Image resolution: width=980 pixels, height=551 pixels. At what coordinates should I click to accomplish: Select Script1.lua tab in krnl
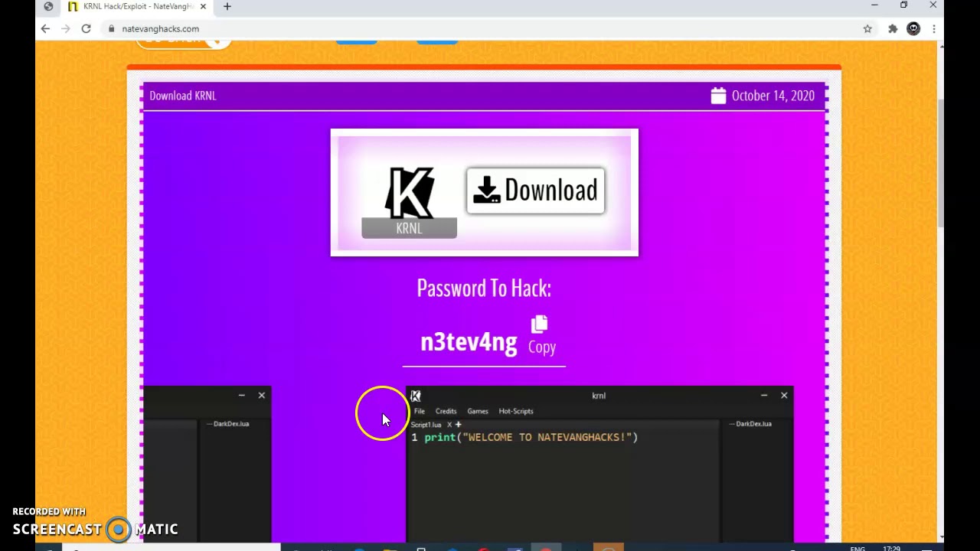426,424
